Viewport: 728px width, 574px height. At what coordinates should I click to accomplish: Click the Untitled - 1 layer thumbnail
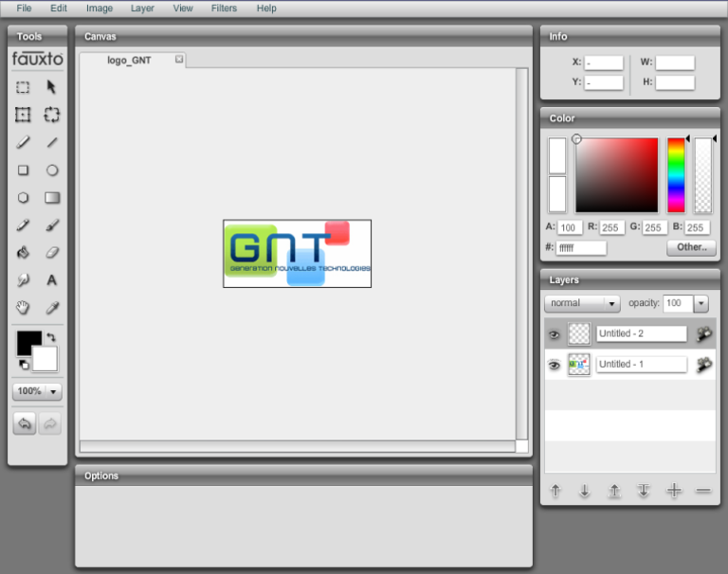579,365
